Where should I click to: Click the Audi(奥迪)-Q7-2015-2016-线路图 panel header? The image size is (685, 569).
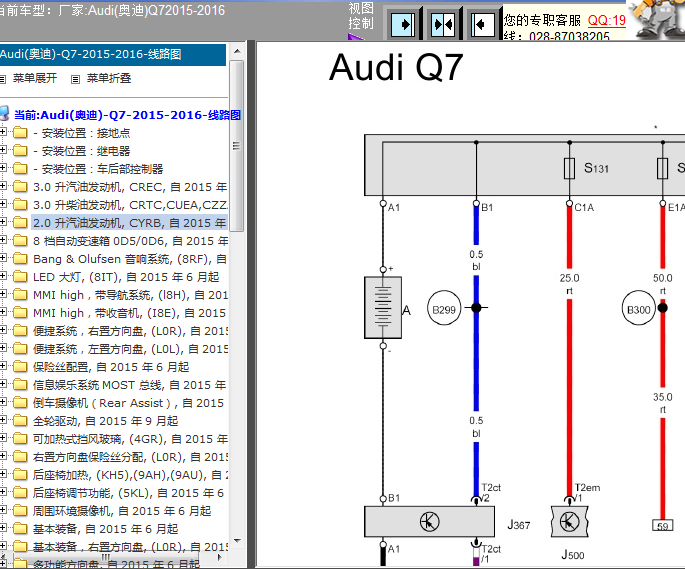coord(113,55)
